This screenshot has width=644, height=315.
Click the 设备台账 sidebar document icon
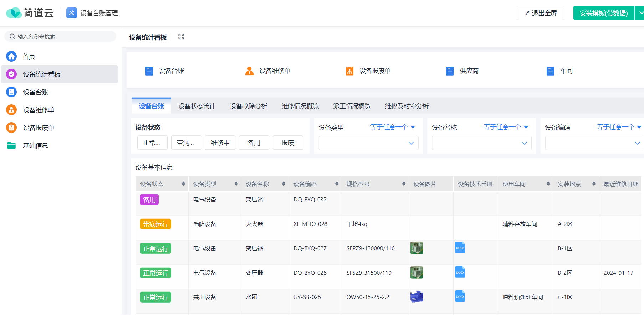[11, 92]
